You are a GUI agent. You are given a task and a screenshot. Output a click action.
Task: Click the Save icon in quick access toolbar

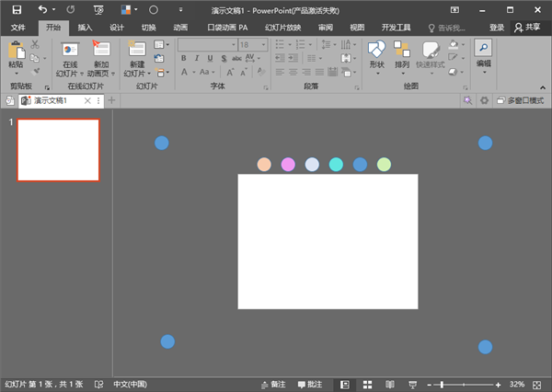(x=17, y=10)
